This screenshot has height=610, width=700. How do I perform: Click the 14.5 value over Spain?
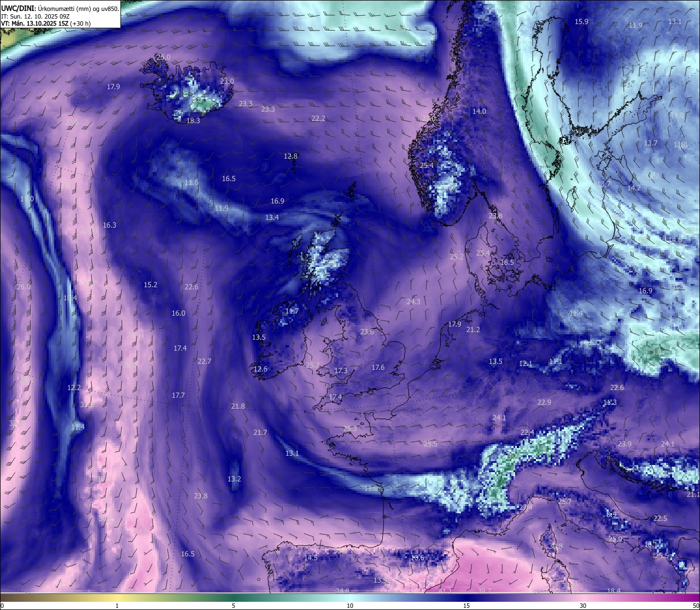click(311, 557)
